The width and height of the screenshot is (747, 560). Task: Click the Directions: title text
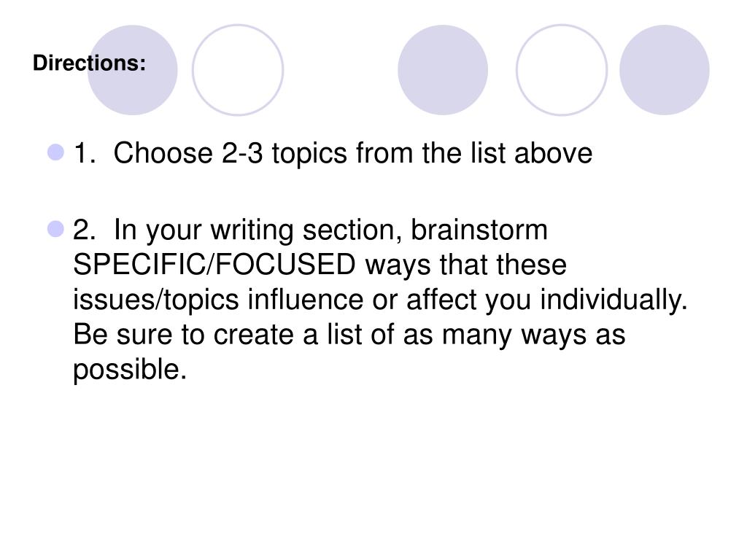(x=89, y=63)
